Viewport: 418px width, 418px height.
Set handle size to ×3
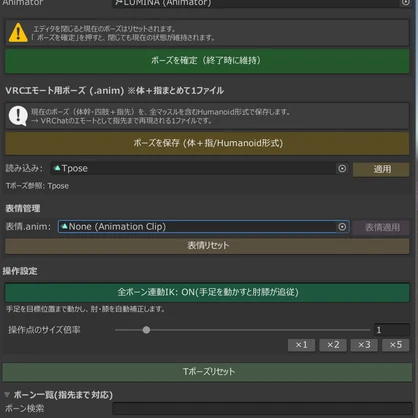364,345
